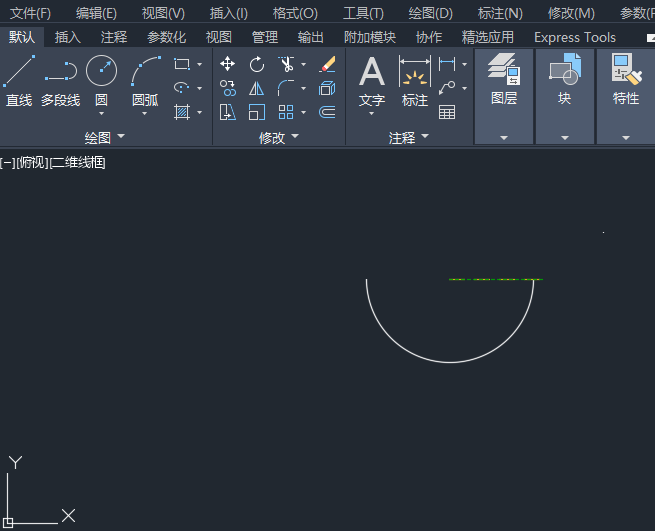The image size is (655, 531).
Task: Select the Offset tool icon
Action: click(327, 112)
